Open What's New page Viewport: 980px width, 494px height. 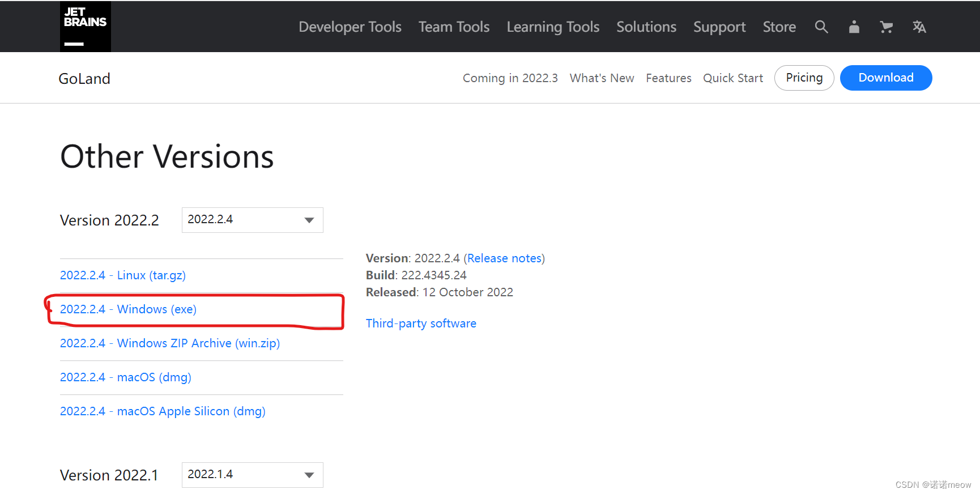tap(602, 78)
